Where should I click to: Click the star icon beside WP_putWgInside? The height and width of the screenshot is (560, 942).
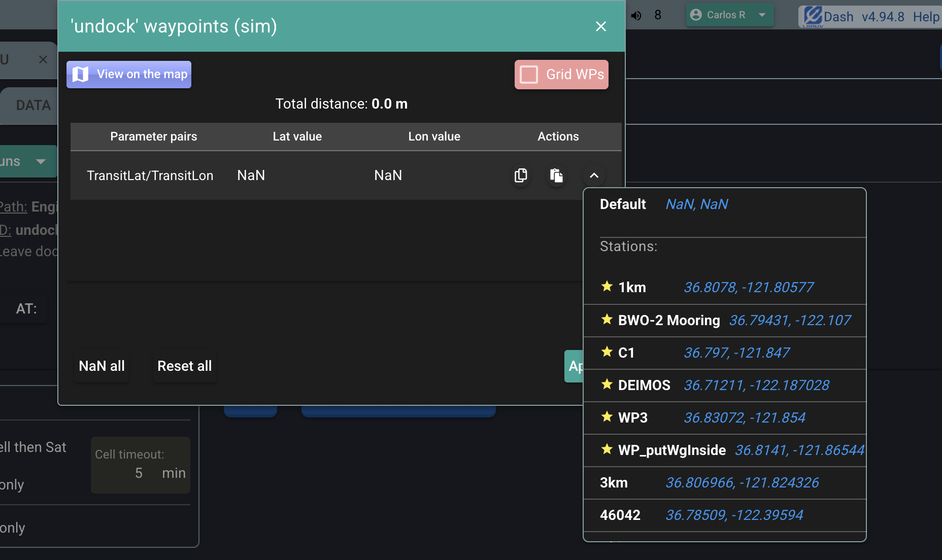(x=607, y=449)
